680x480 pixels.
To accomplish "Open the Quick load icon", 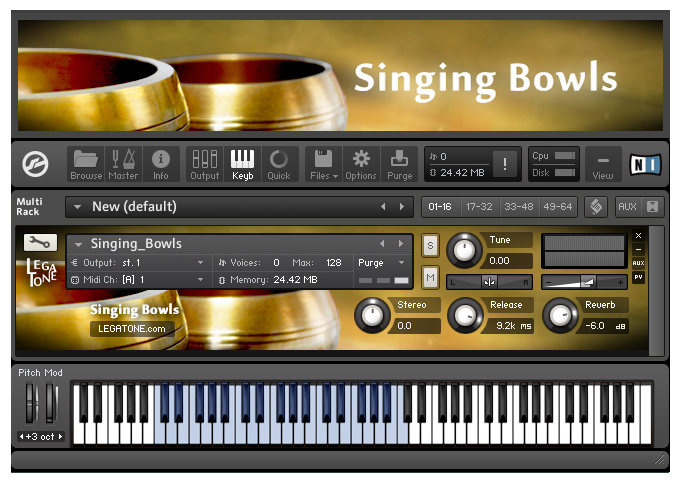I will [279, 164].
